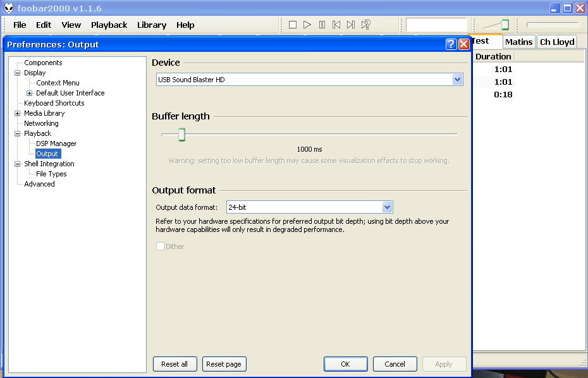Select DSP Manager in the tree
The height and width of the screenshot is (378, 588).
pyautogui.click(x=56, y=143)
